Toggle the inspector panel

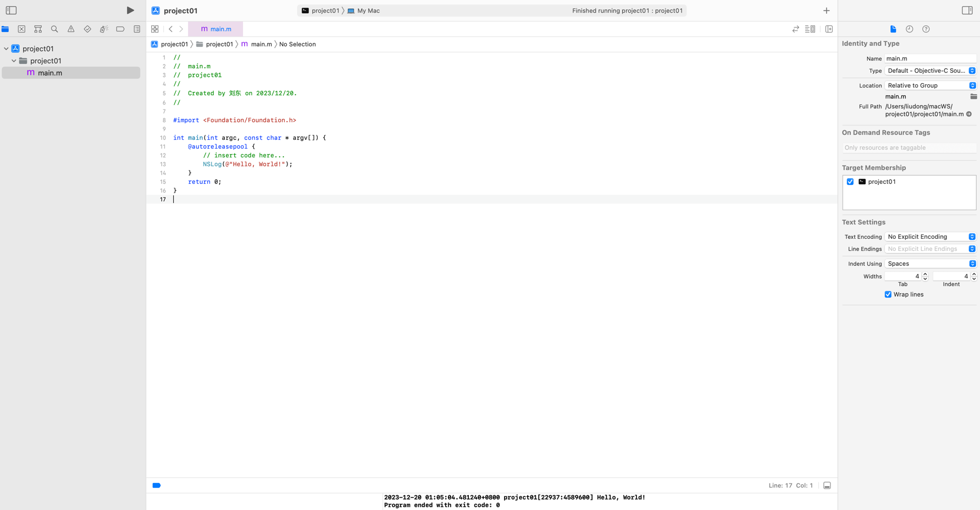coord(967,10)
